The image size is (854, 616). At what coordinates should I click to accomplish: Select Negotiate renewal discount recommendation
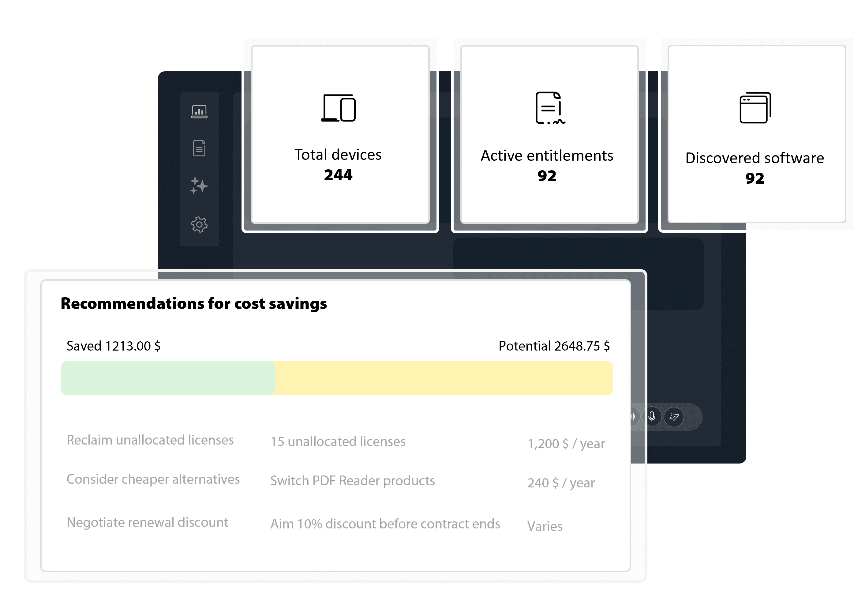(148, 523)
